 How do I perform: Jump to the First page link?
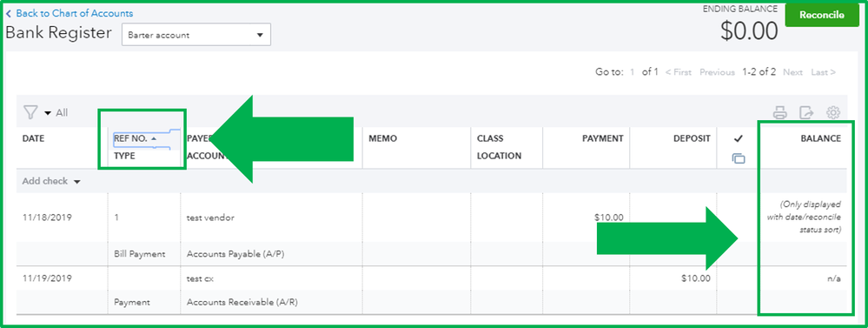tap(678, 72)
